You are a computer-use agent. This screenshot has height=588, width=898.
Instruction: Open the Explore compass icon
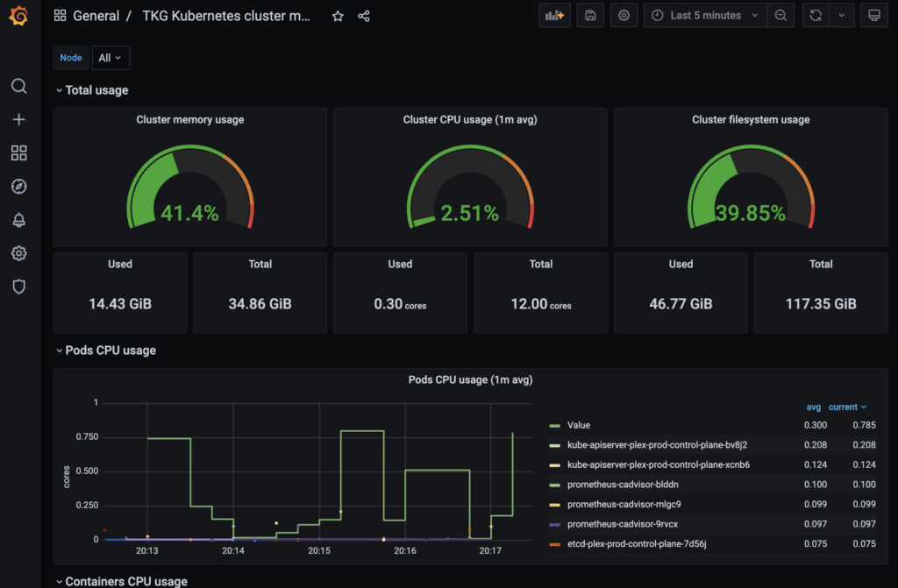pos(18,187)
